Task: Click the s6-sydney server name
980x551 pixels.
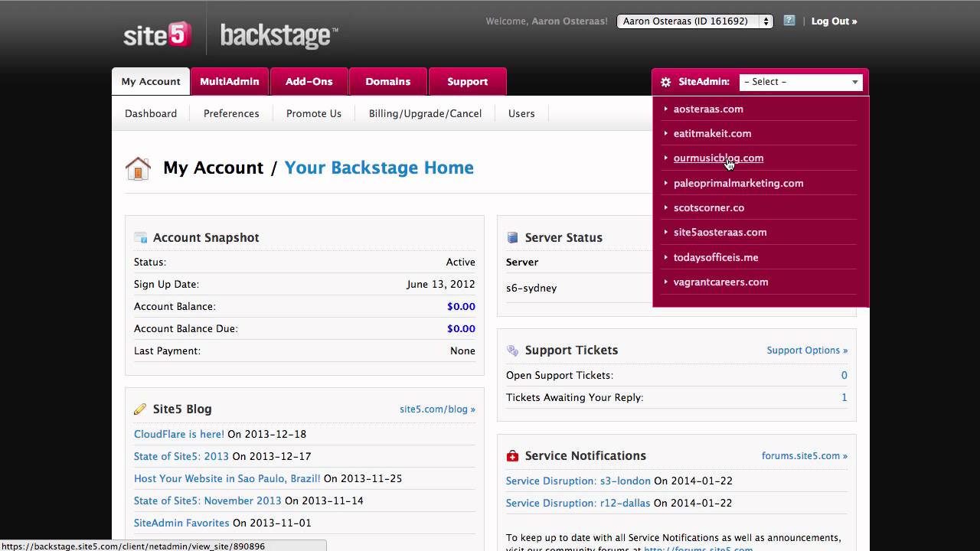Action: (x=531, y=288)
